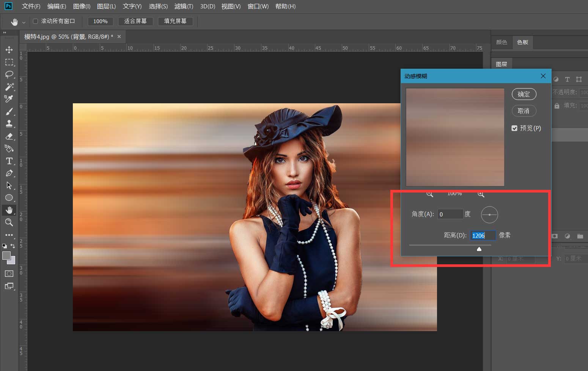Toggle the preview checkbox in dialog
The height and width of the screenshot is (371, 588).
pos(514,128)
